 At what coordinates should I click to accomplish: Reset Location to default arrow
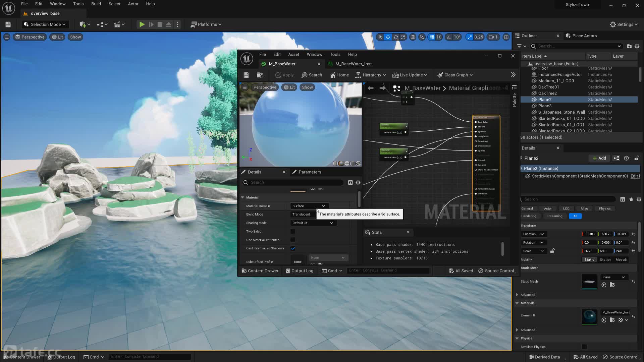point(633,234)
